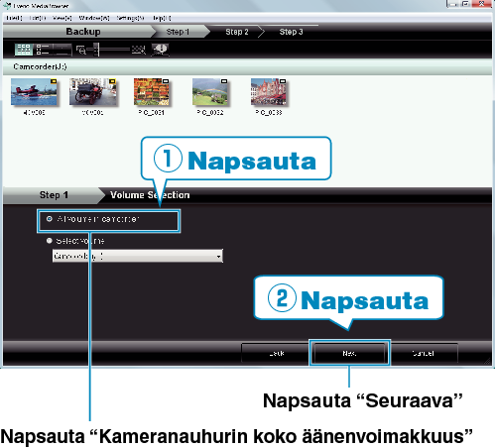Click the "Backup" mode heading
495x448 pixels.
coord(83,32)
